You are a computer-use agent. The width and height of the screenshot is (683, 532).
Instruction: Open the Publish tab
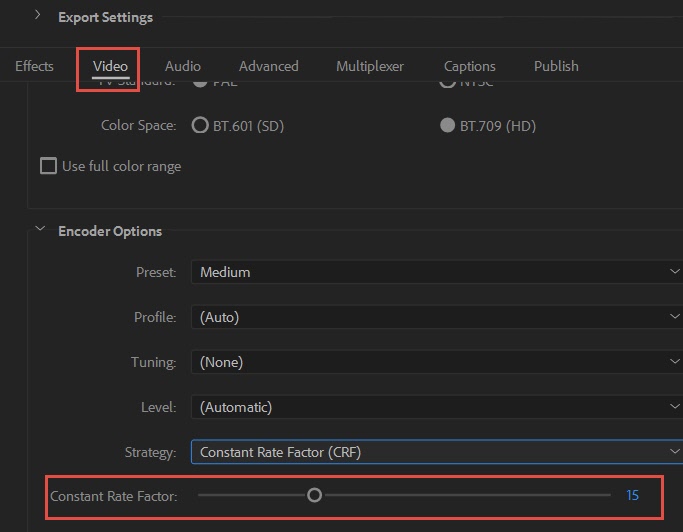coord(556,66)
